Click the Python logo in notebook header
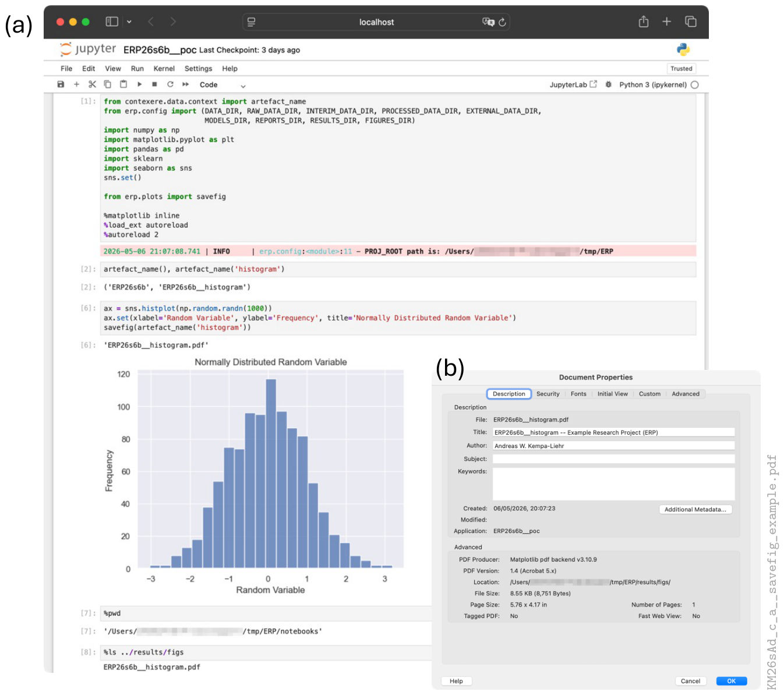This screenshot has width=784, height=695. coord(683,50)
